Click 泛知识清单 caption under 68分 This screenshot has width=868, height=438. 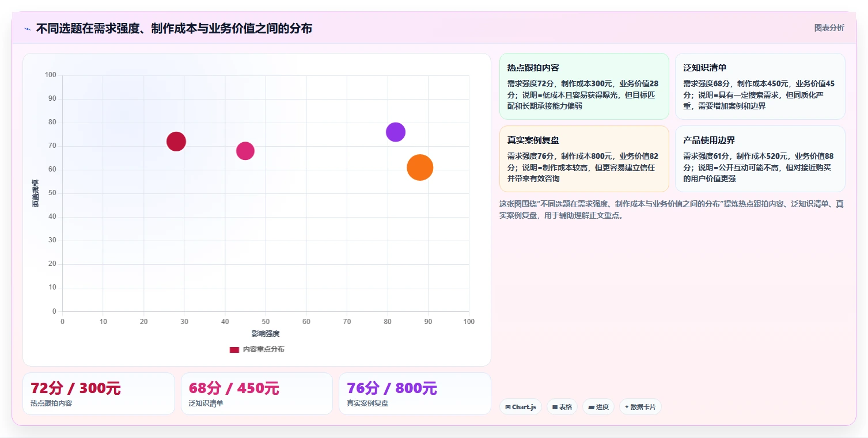coord(206,403)
